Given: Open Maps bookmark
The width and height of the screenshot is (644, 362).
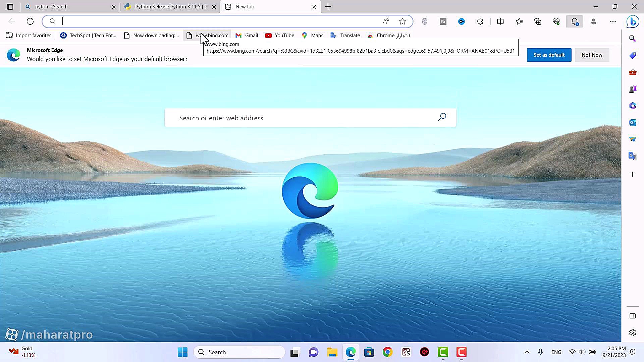Looking at the screenshot, I should click(312, 36).
